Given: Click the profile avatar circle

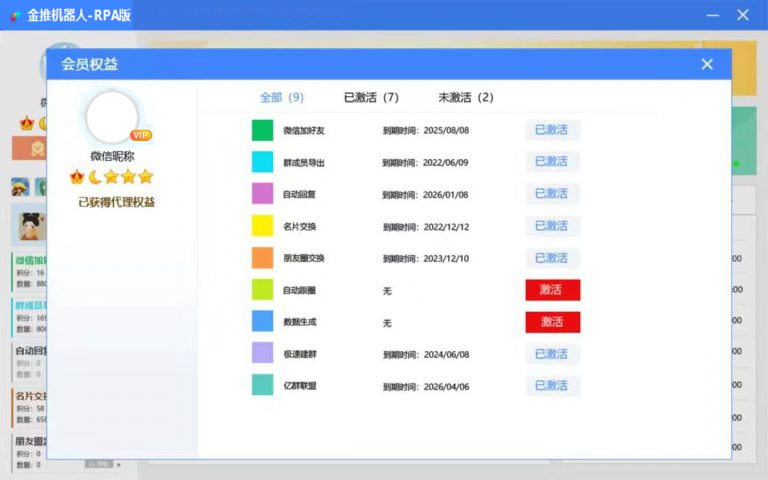Looking at the screenshot, I should point(112,118).
